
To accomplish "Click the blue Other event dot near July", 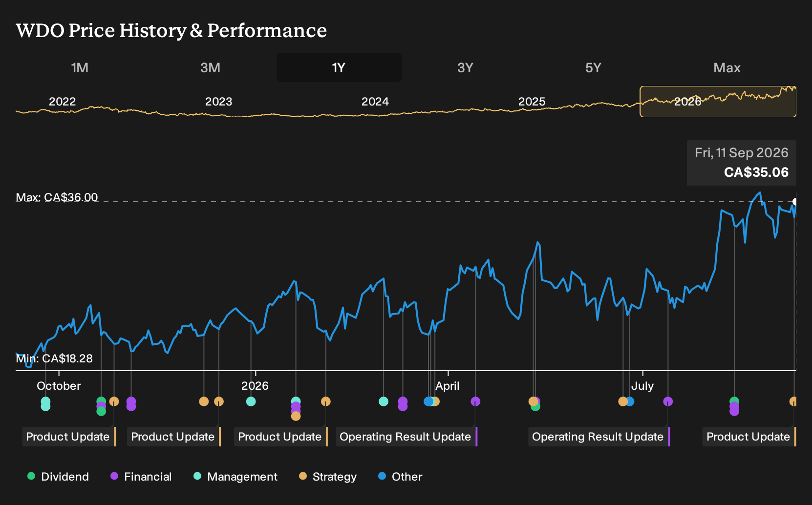I will 630,401.
